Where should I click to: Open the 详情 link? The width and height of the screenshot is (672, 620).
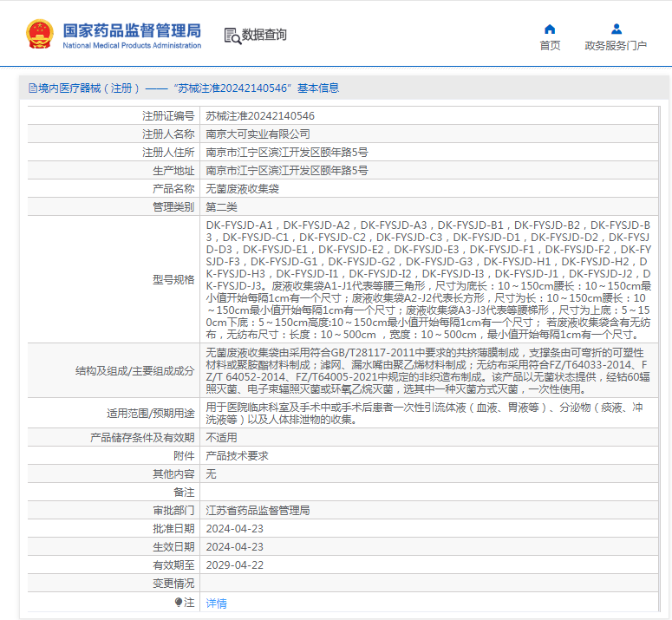click(x=217, y=604)
